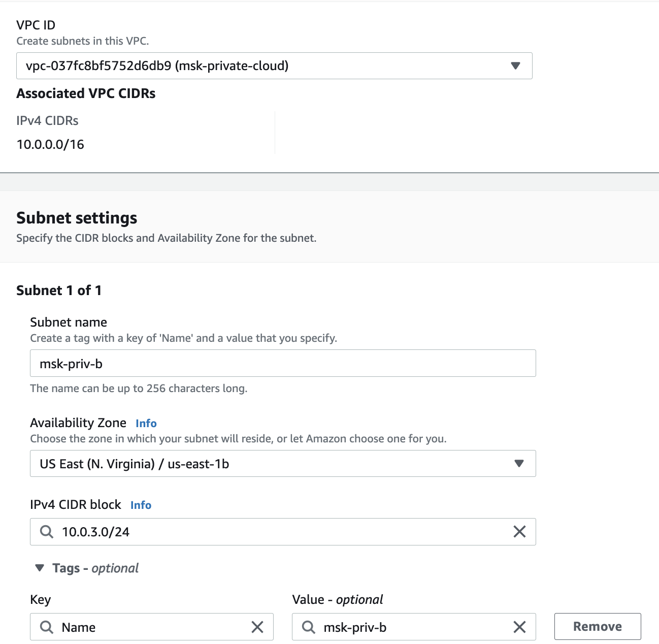This screenshot has height=644, width=659.
Task: Clear the Name tag key
Action: (x=257, y=627)
